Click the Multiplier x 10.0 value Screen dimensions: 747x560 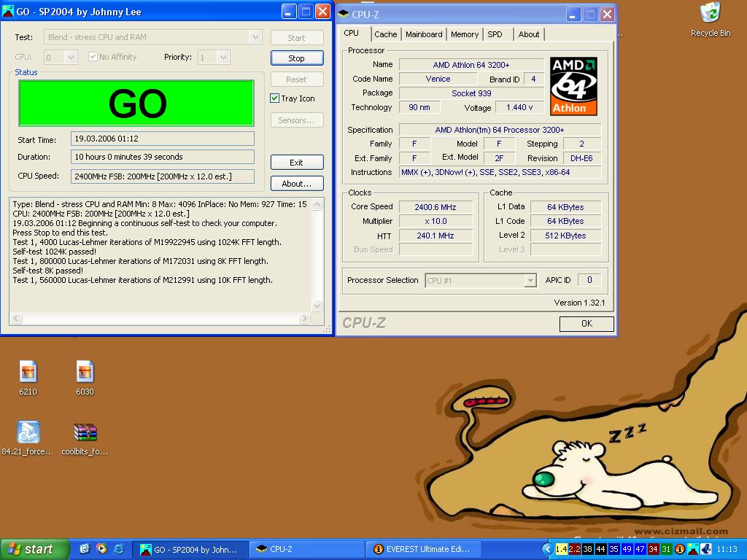[436, 221]
